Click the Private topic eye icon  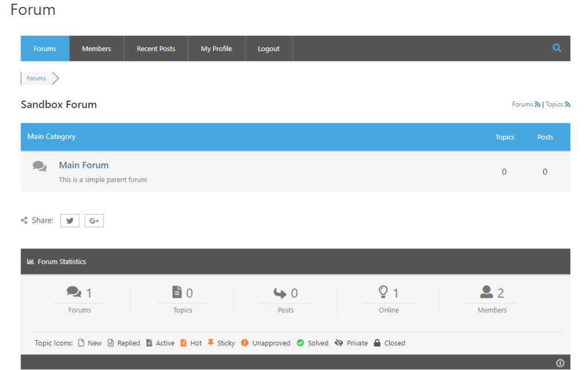coord(339,342)
